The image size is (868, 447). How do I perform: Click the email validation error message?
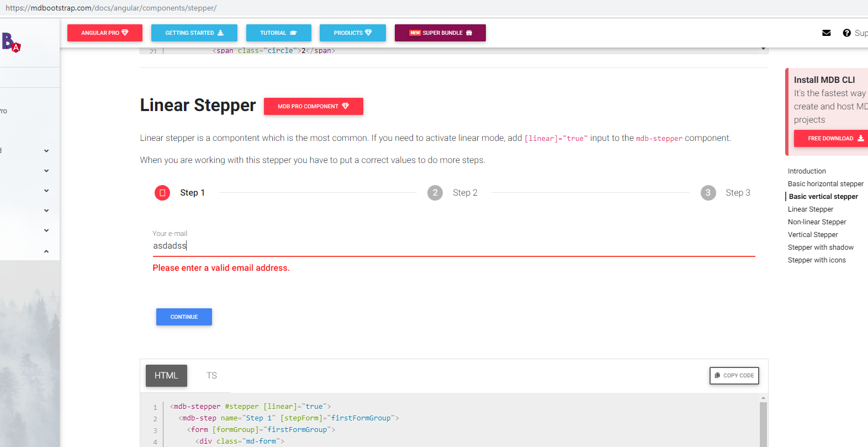tap(221, 268)
